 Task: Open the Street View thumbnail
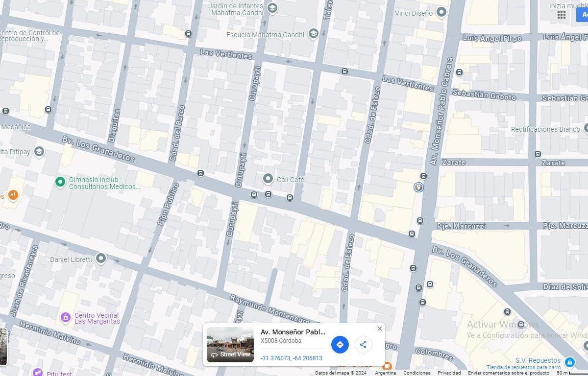click(x=230, y=345)
